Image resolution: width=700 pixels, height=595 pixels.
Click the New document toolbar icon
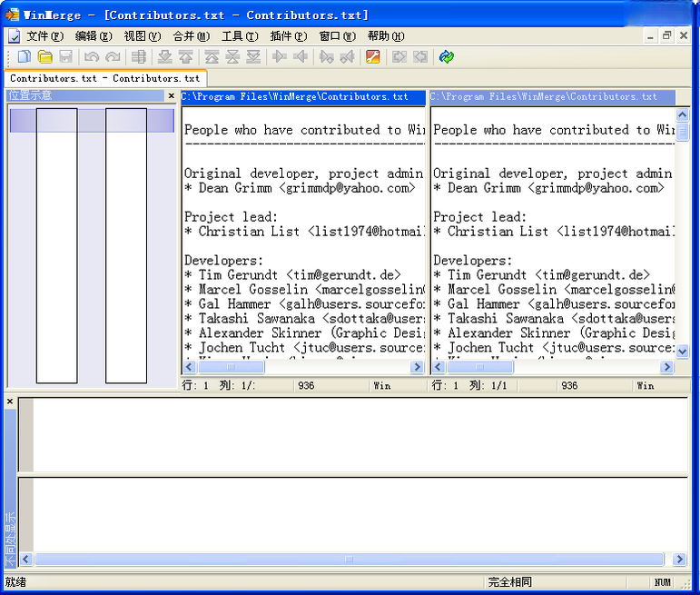click(x=25, y=56)
